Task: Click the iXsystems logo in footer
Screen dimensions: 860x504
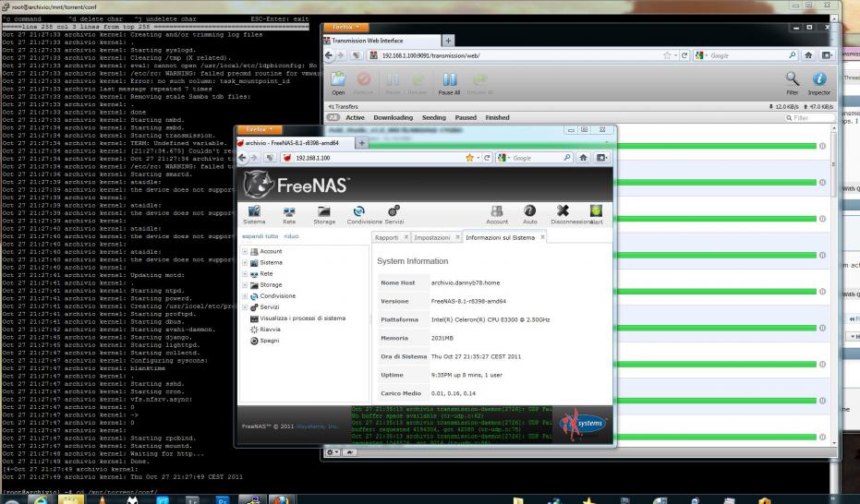Action: (x=583, y=424)
